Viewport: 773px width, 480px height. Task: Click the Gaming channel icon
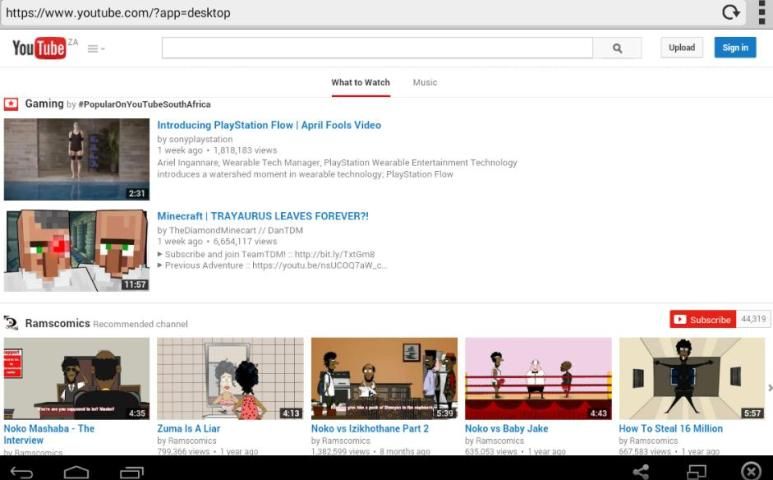coord(11,104)
